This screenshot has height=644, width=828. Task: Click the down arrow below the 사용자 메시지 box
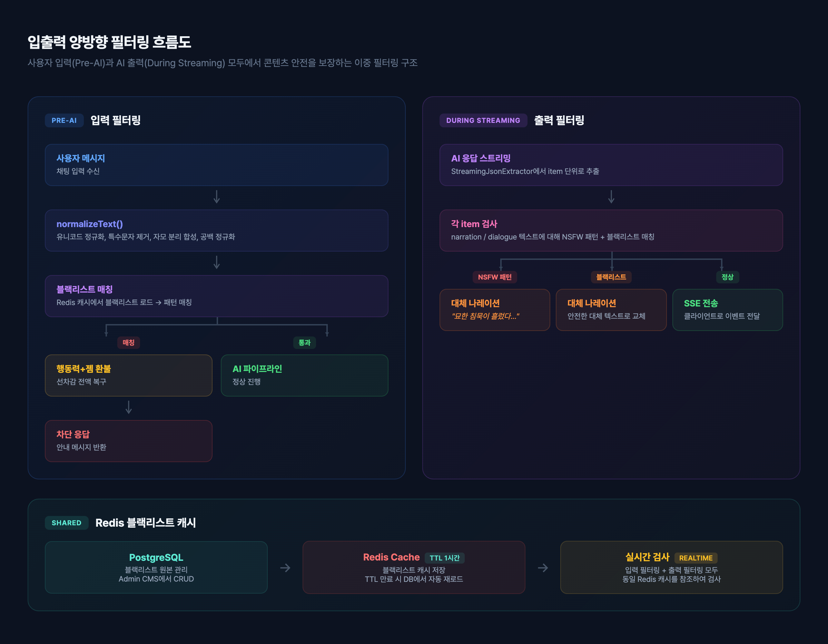[216, 197]
